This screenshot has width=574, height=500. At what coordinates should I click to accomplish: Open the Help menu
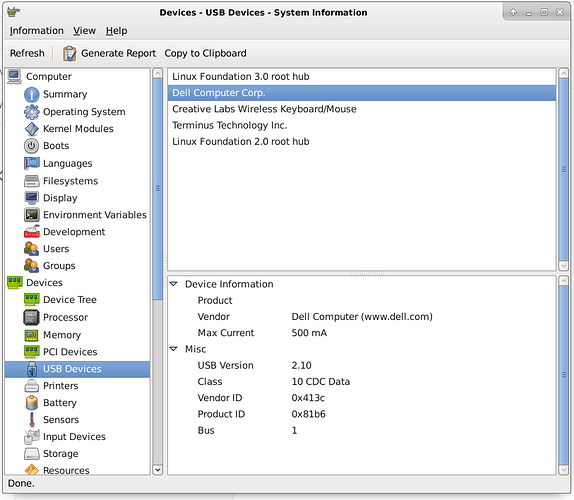coord(116,31)
